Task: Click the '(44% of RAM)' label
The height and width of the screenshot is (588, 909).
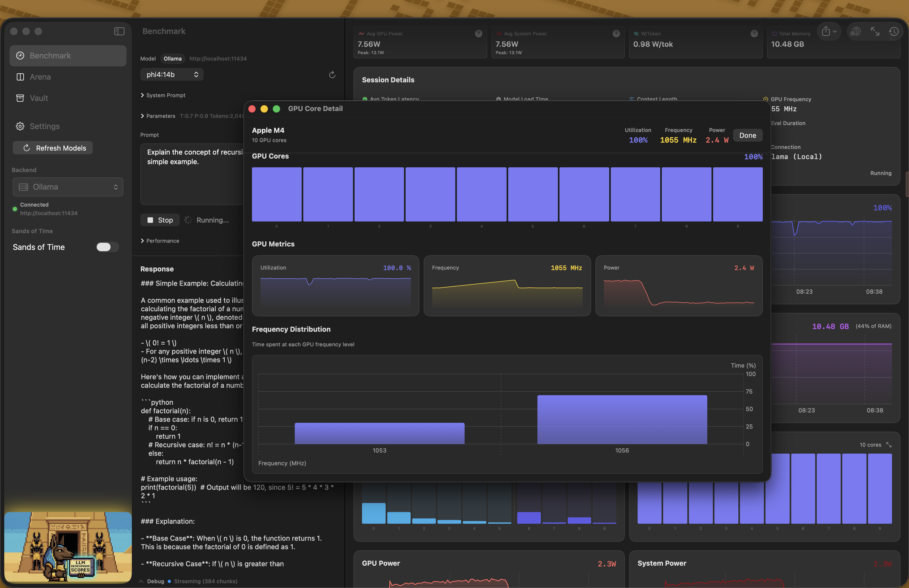Action: 873,326
